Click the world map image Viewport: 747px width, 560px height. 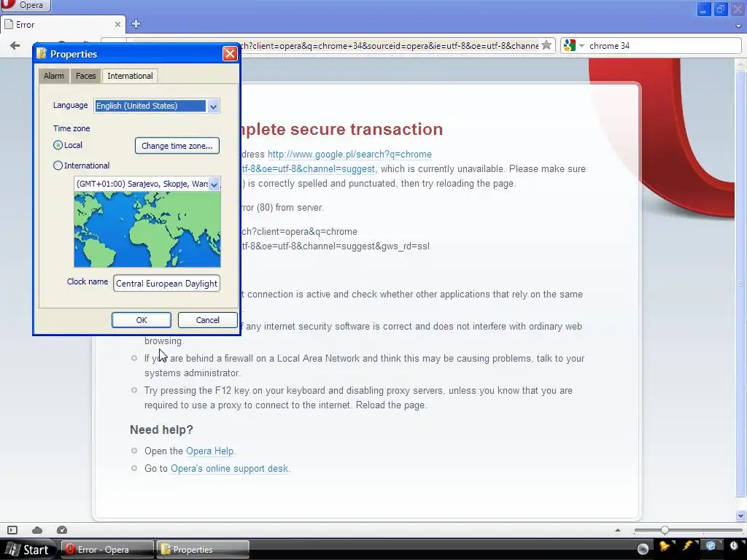coord(147,229)
